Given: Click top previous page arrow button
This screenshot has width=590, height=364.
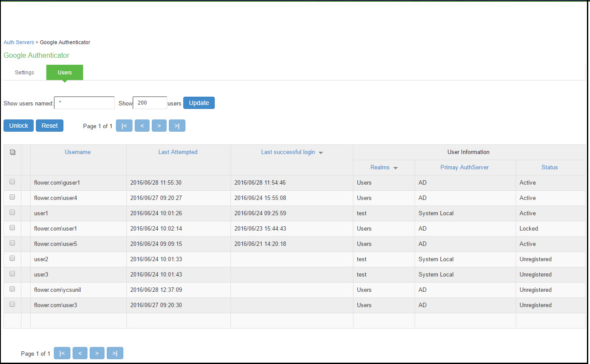Looking at the screenshot, I should (x=142, y=126).
